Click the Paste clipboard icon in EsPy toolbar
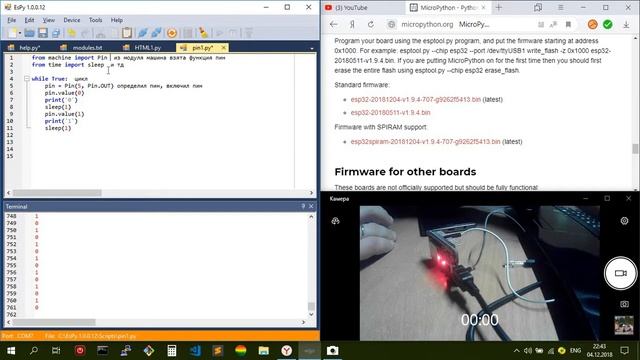Screen dimensions: 640x360 (127, 33)
